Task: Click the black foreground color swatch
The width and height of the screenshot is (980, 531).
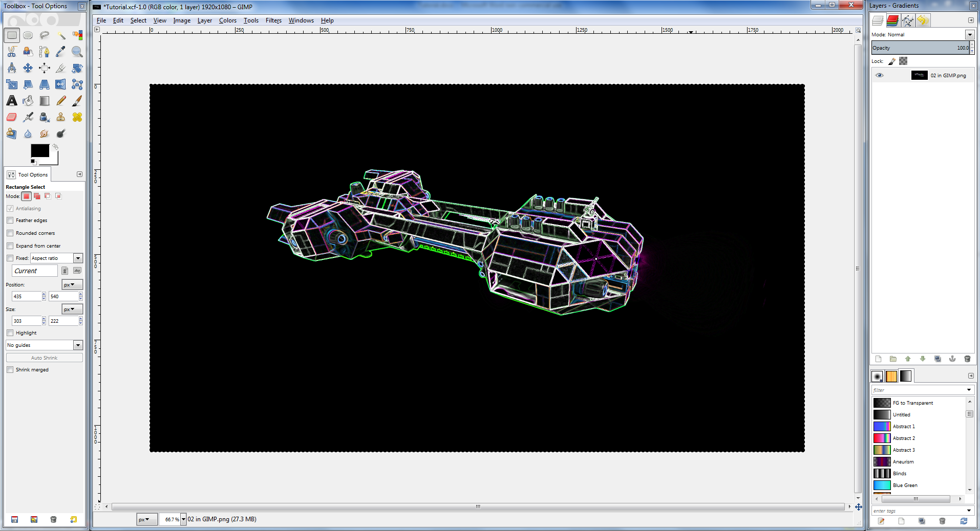Action: tap(39, 150)
